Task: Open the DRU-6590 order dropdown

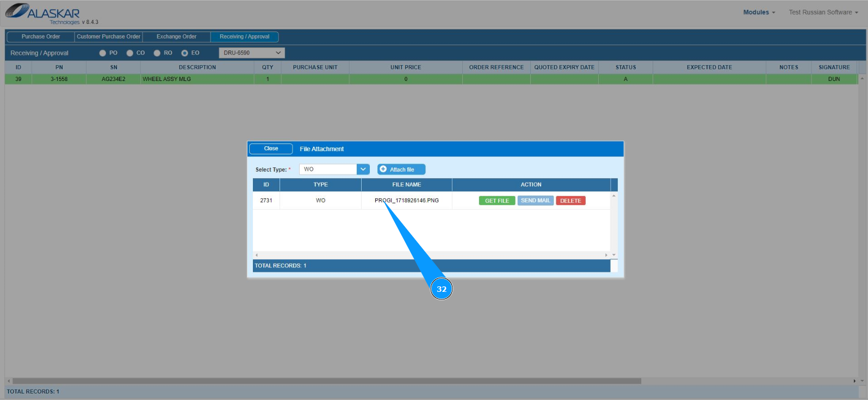Action: tap(252, 53)
